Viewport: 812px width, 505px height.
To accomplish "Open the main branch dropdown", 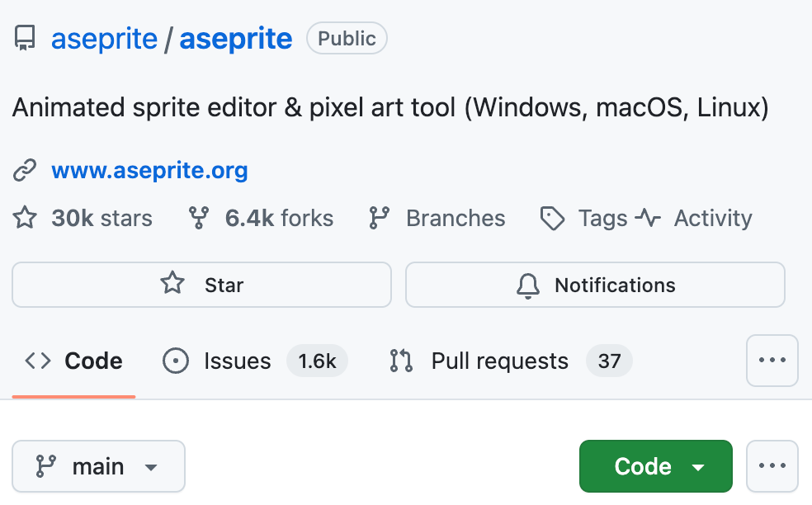I will pyautogui.click(x=98, y=466).
